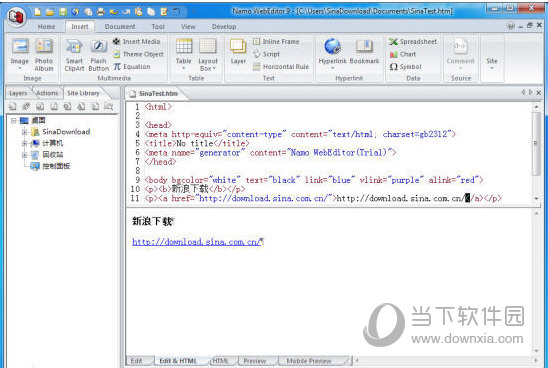This screenshot has height=368, width=548.
Task: Click the Hyperlink globe icon
Action: pos(332,46)
